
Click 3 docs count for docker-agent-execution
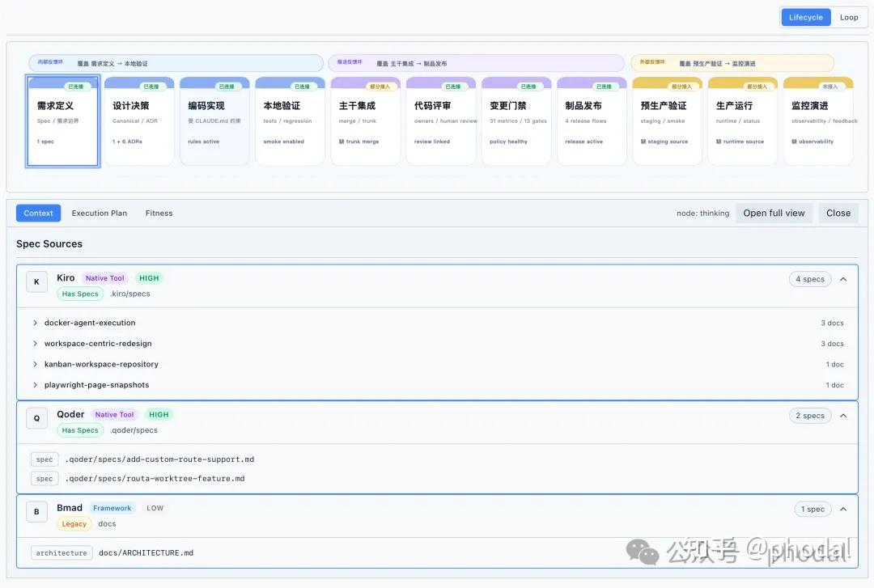(832, 324)
